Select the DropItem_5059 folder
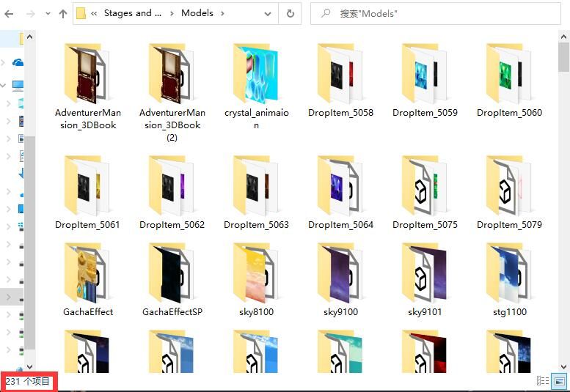Viewport: 570px width, 392px height. [x=425, y=80]
